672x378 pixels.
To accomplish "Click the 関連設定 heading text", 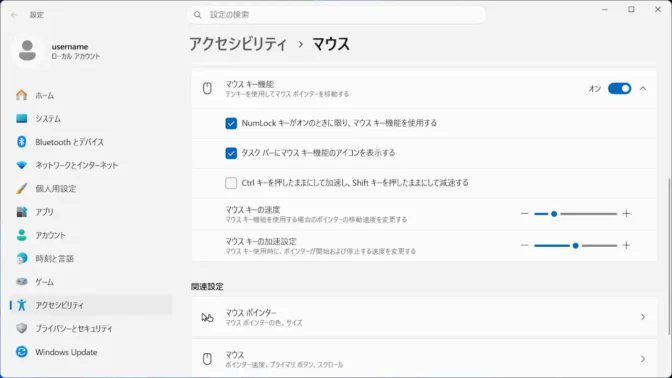I will click(207, 287).
